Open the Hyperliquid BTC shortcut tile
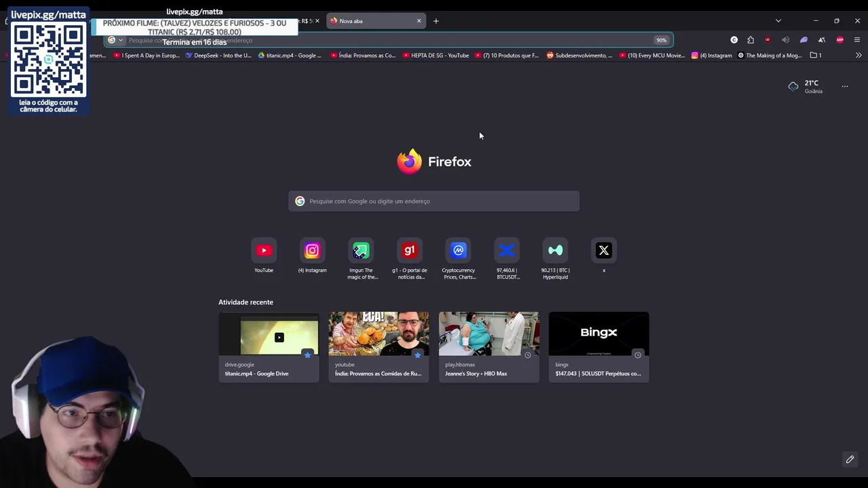 tap(555, 251)
